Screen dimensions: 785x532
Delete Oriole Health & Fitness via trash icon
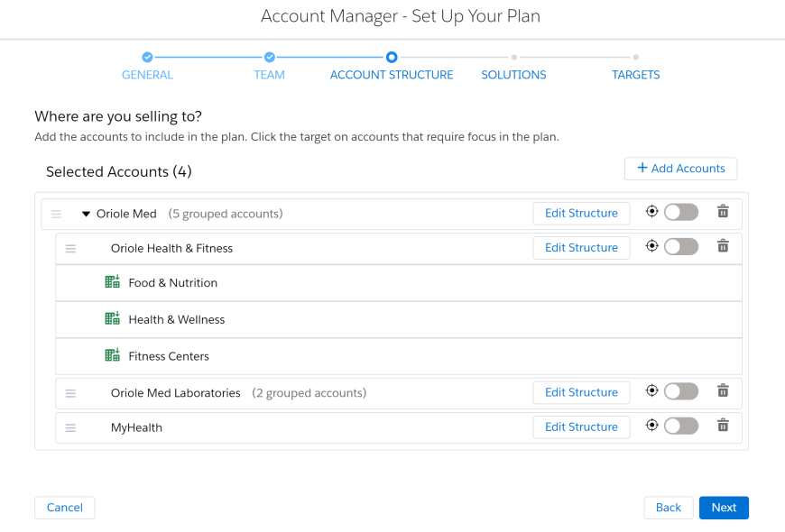(723, 246)
